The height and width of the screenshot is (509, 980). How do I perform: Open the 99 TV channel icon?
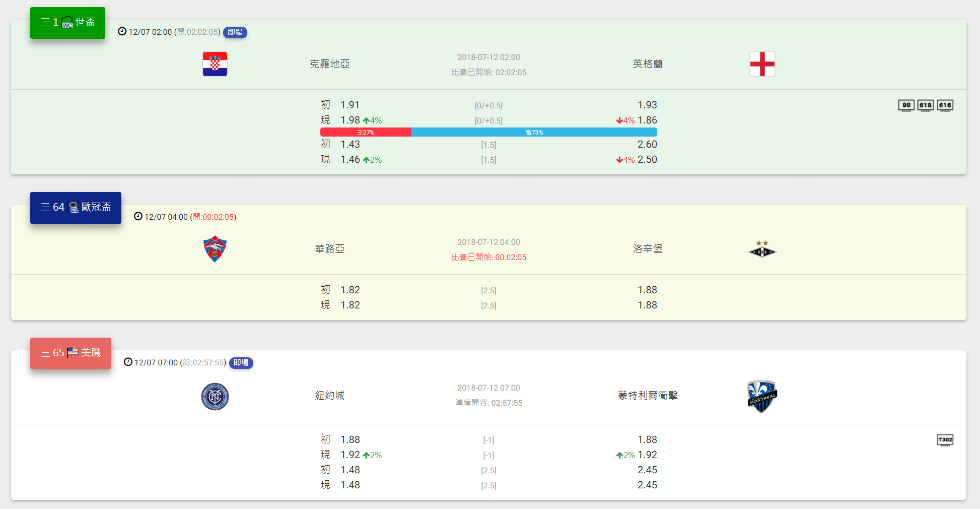(906, 105)
